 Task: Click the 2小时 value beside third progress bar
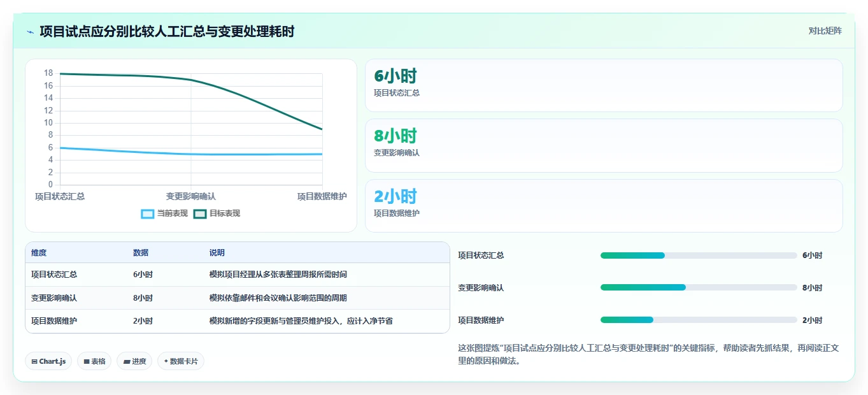(x=813, y=320)
